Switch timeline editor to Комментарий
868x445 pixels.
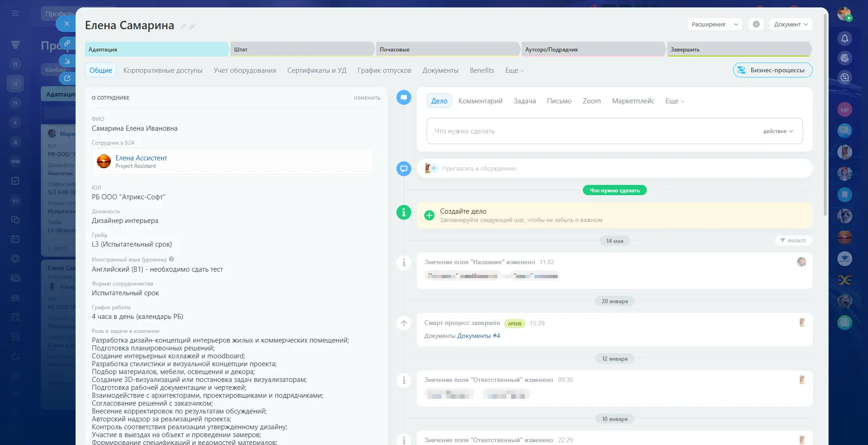coord(480,101)
